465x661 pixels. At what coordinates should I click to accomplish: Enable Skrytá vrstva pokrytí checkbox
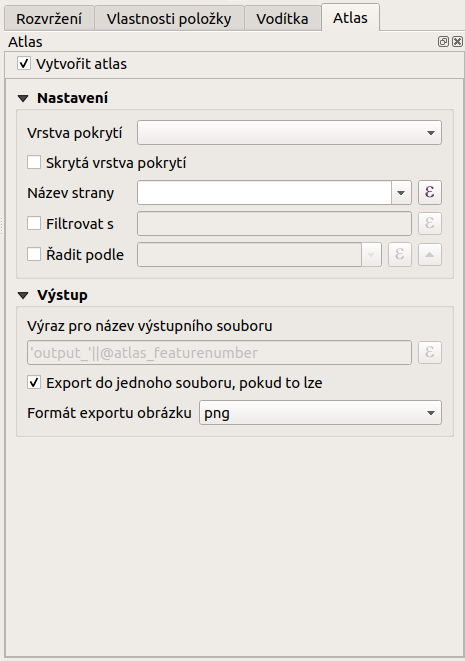tap(34, 162)
